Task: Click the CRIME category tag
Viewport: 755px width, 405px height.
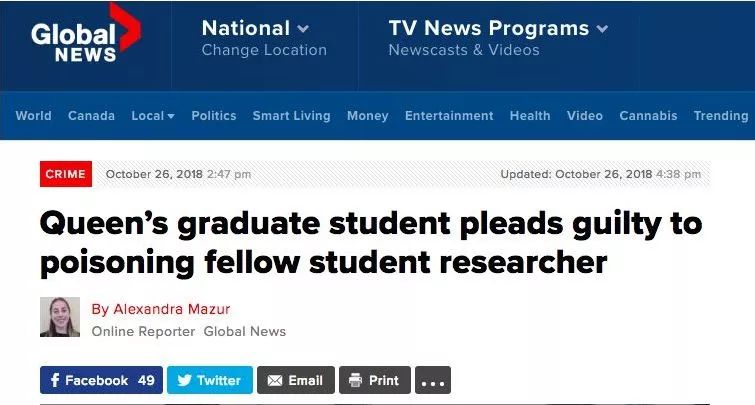Action: pos(66,174)
